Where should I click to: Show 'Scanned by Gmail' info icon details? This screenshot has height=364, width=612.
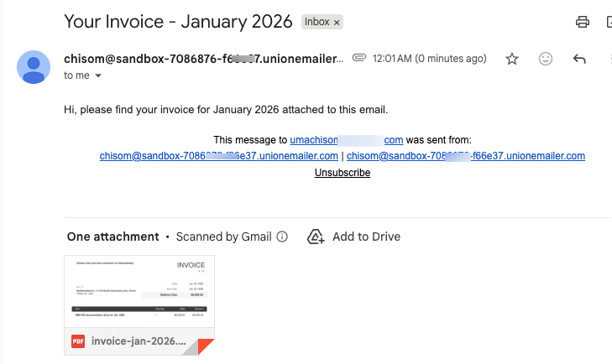[282, 237]
